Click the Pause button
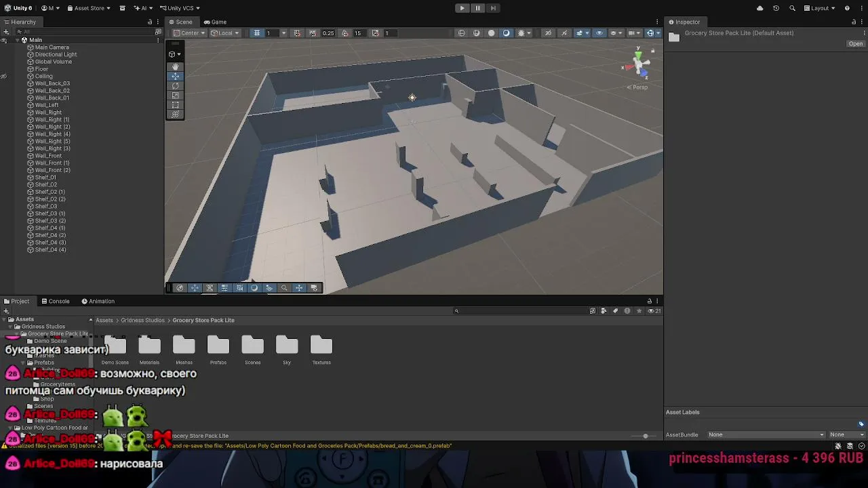Viewport: 868px width, 488px height. (x=477, y=8)
